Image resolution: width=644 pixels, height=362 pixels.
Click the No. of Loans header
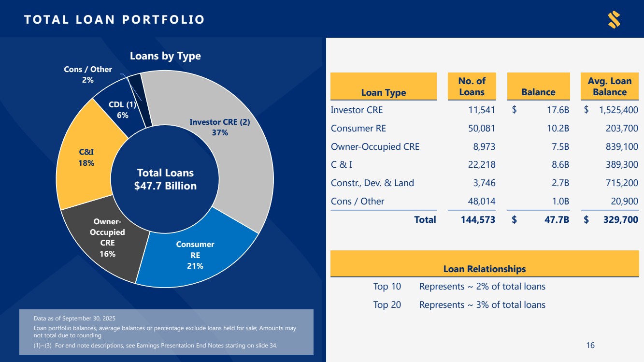[x=472, y=87]
